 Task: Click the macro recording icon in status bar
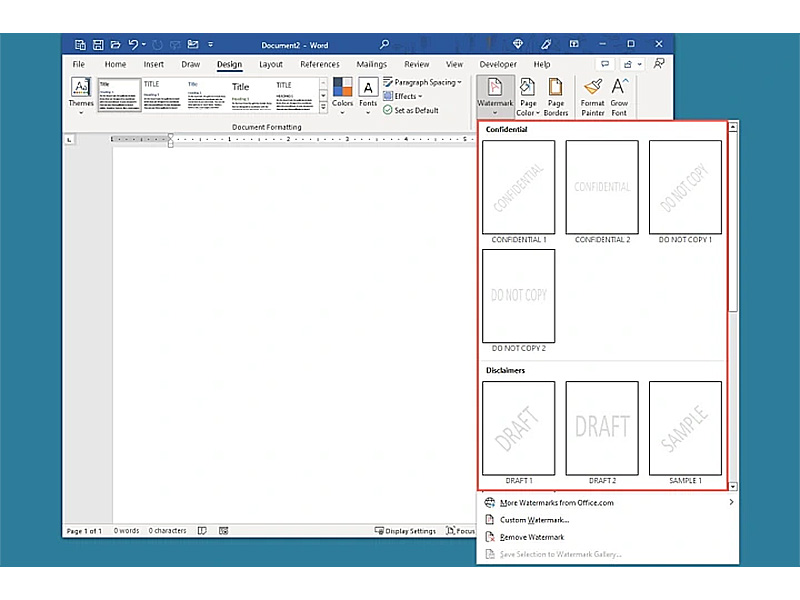pyautogui.click(x=223, y=531)
